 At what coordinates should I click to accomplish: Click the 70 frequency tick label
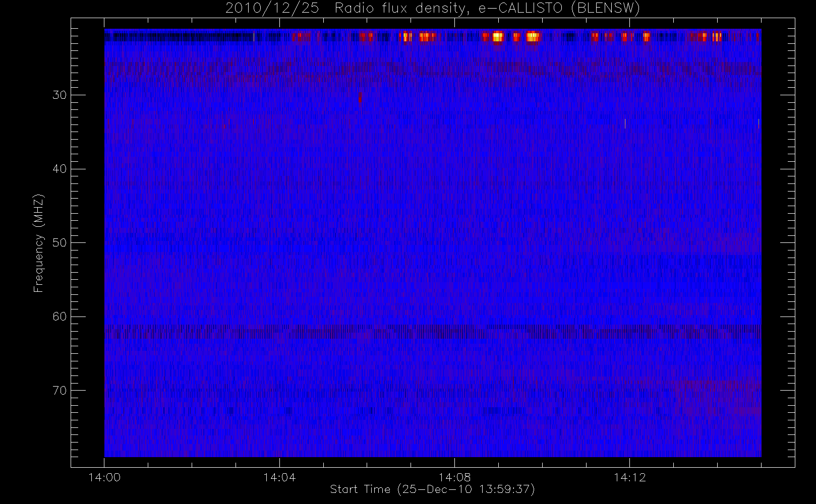click(59, 390)
